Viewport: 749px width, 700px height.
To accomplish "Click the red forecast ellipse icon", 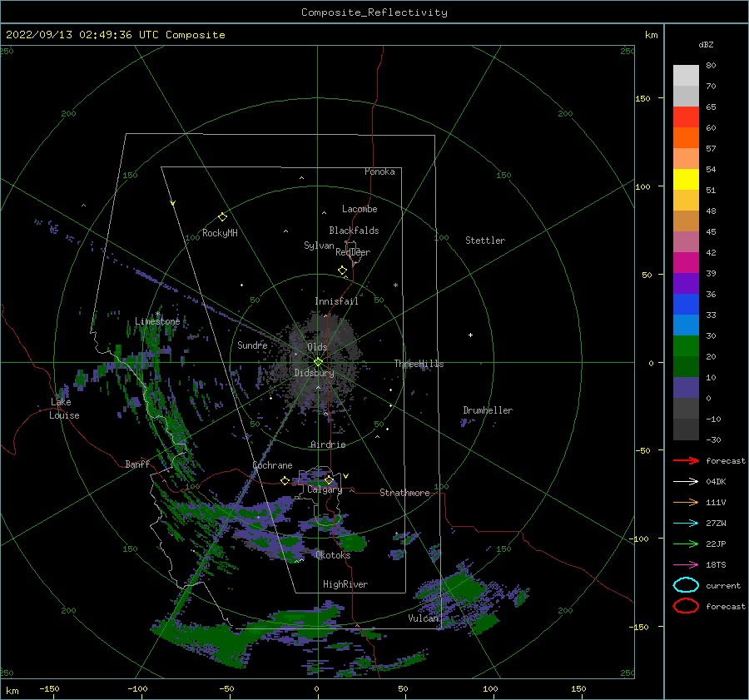I will (686, 606).
